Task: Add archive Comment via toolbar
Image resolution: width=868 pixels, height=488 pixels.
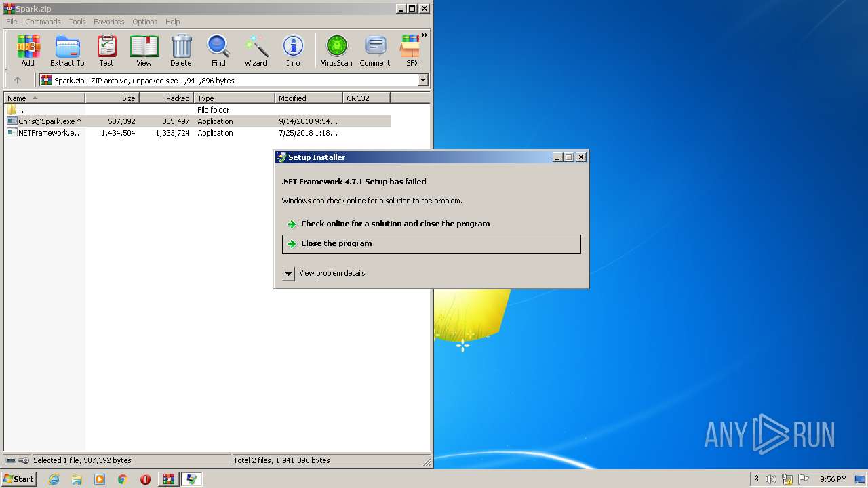Action: (375, 51)
